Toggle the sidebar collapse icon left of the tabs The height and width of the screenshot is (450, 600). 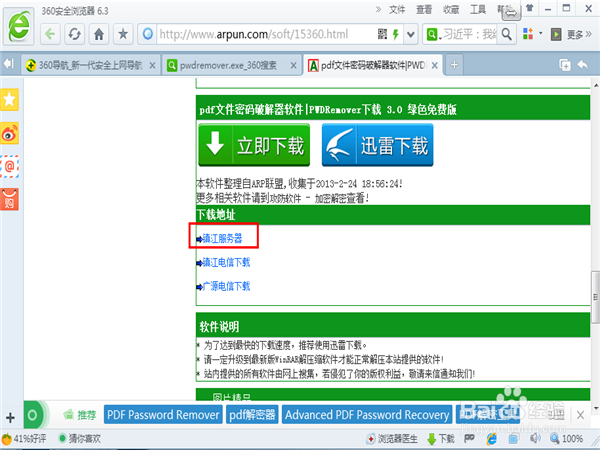click(8, 64)
